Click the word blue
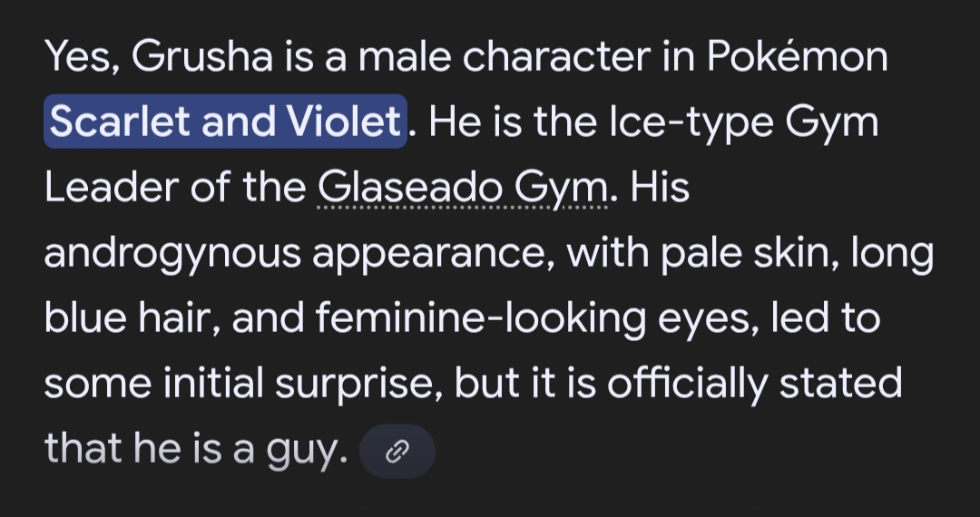This screenshot has height=517, width=980. pyautogui.click(x=85, y=317)
